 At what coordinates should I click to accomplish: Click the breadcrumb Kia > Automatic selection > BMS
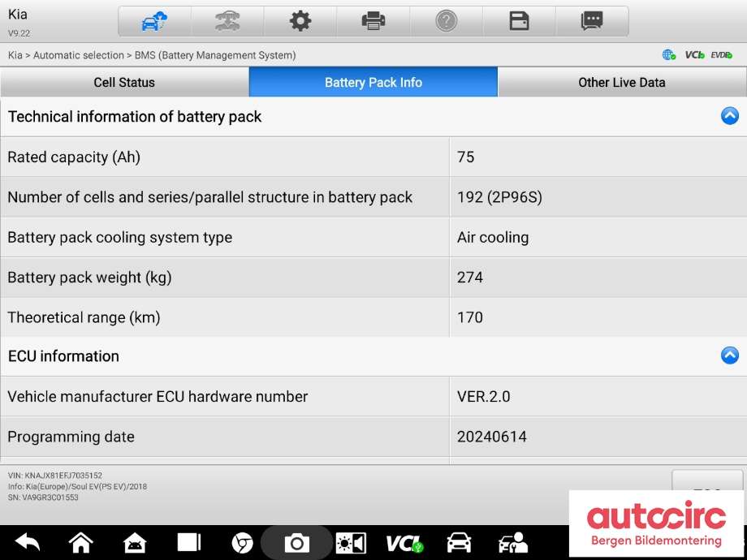(x=152, y=55)
